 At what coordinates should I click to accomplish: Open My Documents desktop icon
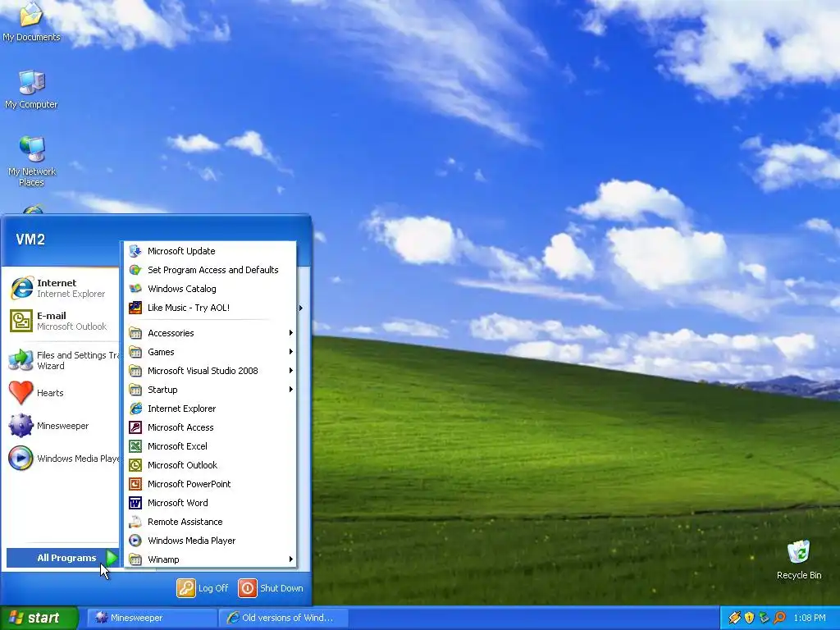point(31,21)
